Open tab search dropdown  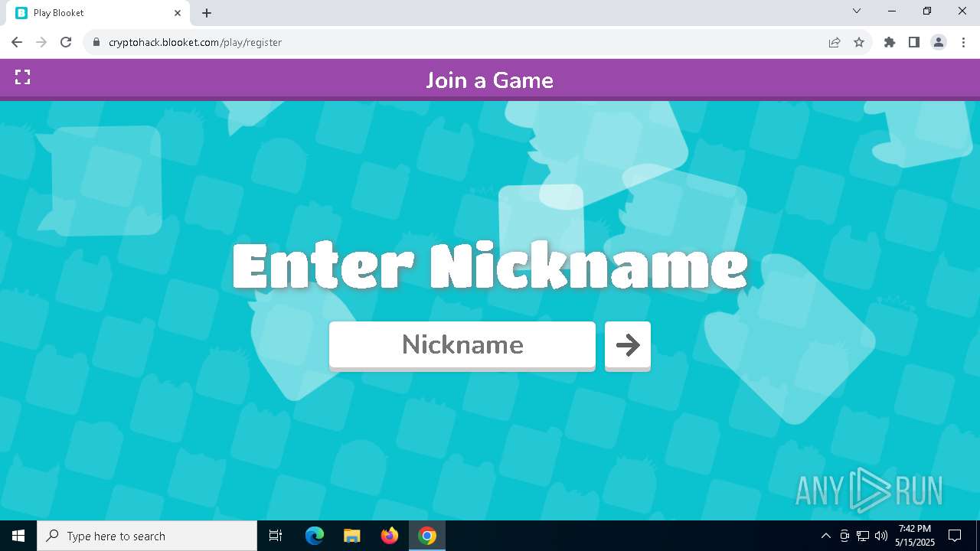[857, 11]
